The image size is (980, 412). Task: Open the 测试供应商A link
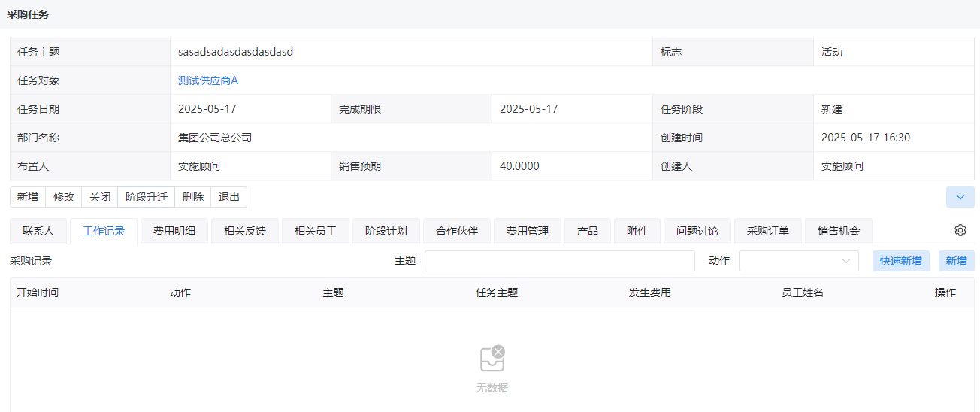208,80
